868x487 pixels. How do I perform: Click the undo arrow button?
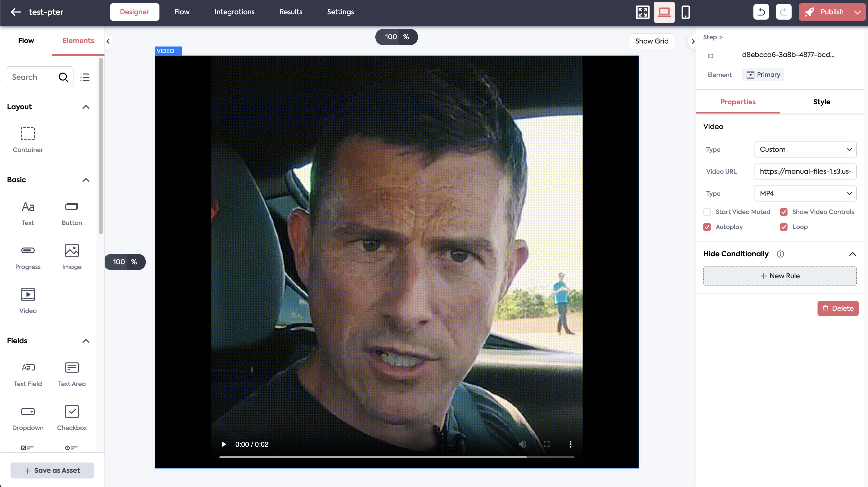[761, 12]
